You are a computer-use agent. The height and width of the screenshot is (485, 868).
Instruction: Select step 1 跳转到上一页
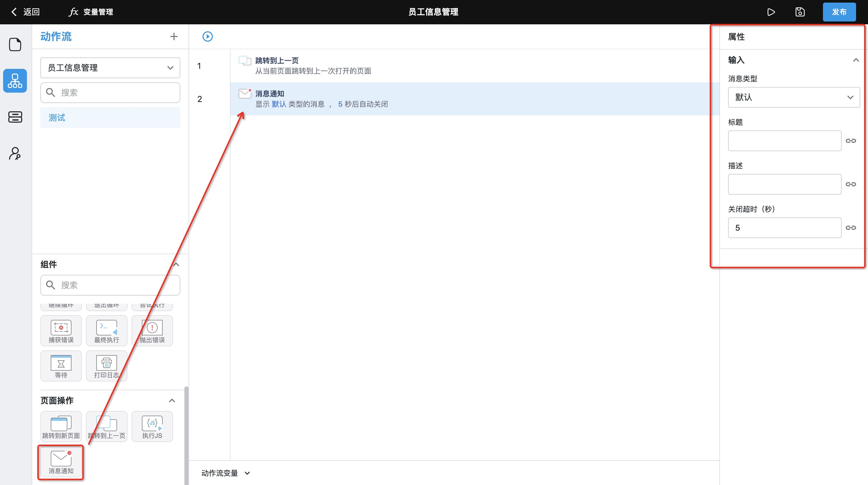(x=474, y=66)
